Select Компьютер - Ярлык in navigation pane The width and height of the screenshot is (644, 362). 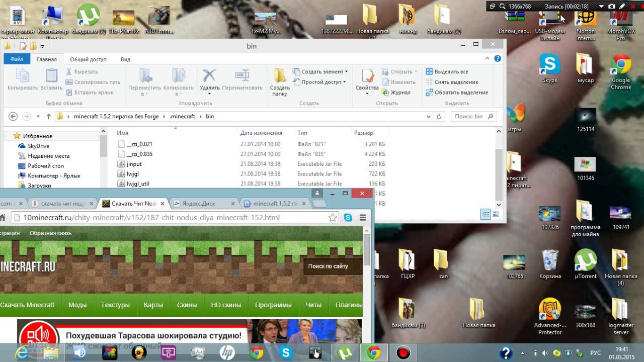click(x=54, y=176)
